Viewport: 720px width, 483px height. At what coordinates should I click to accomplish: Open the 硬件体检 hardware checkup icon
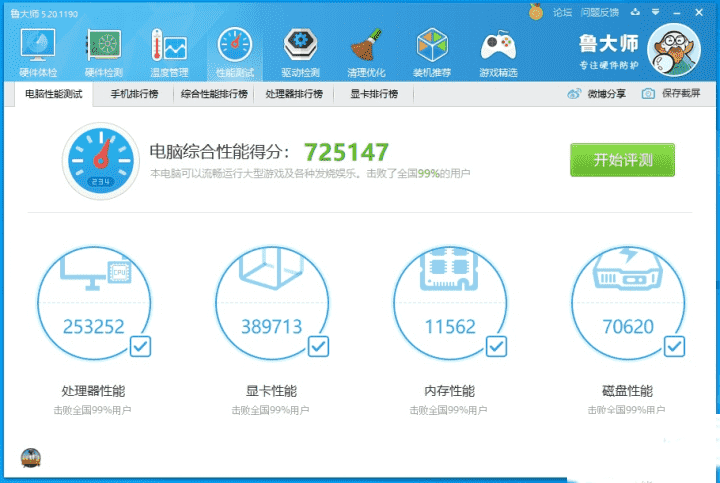point(38,52)
